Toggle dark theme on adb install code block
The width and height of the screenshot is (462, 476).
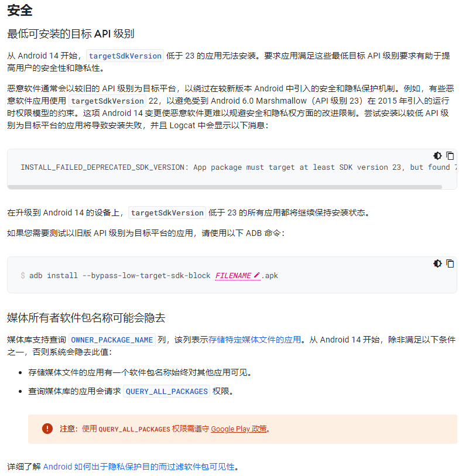[437, 263]
